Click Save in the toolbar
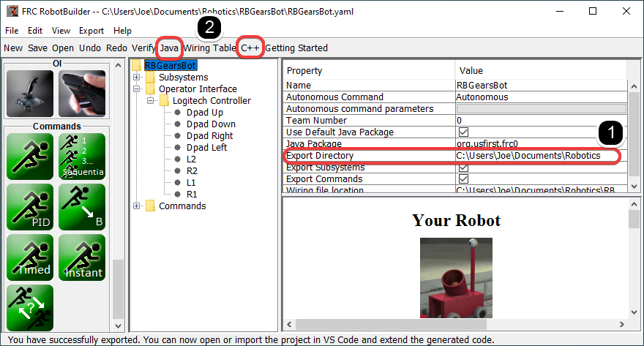 (x=38, y=48)
